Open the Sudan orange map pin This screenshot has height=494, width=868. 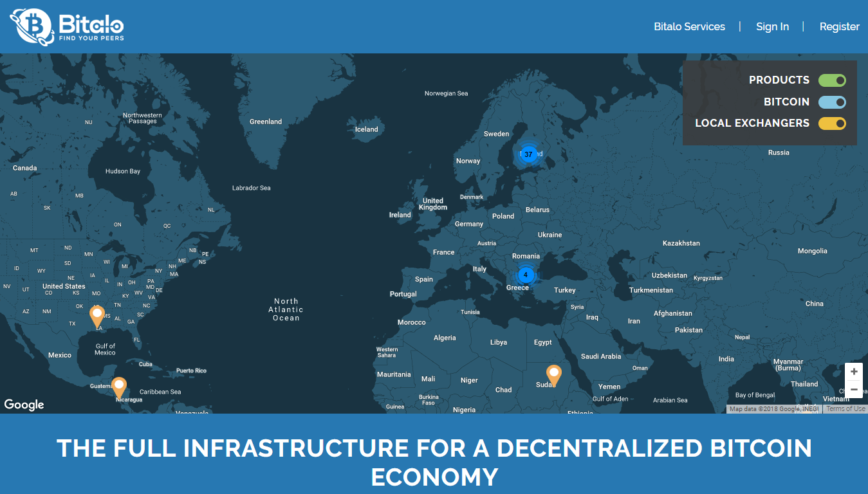coord(553,376)
